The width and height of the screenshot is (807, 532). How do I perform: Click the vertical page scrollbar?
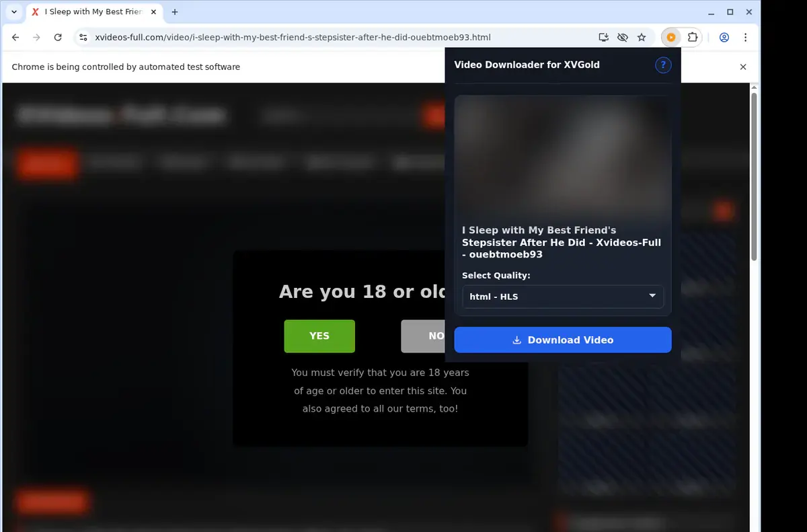[754, 178]
